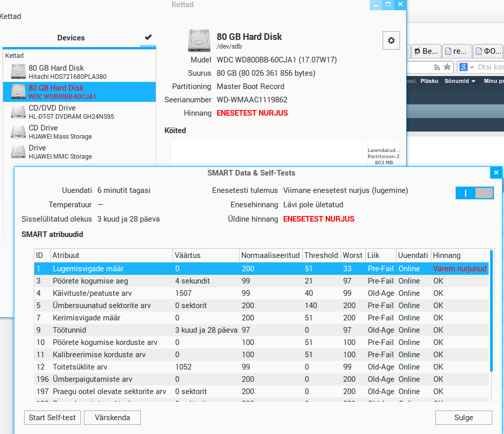Click the checkmark icon beside Devices
This screenshot has width=504, height=434.
148,37
